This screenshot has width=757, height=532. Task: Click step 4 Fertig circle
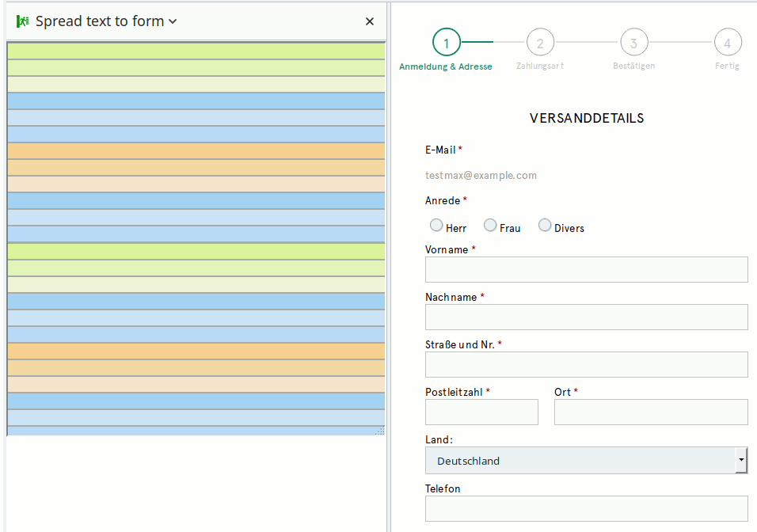pyautogui.click(x=727, y=43)
